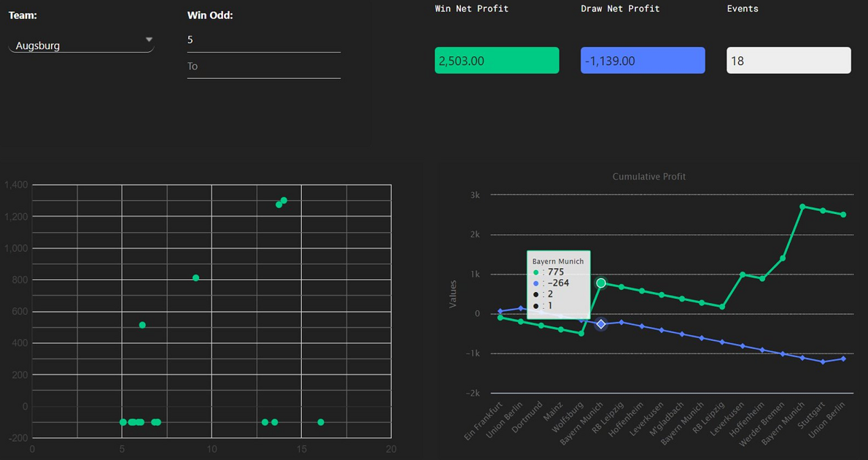Click the Team dropdown arrow
This screenshot has width=868, height=460.
[148, 40]
